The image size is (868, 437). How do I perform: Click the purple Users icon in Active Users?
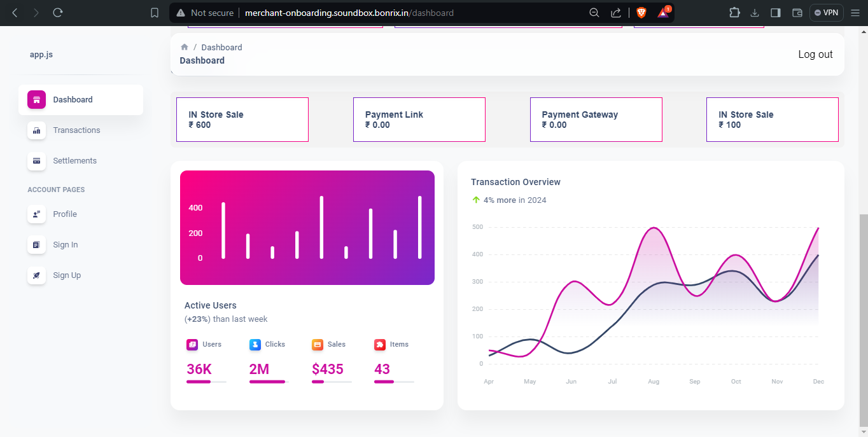click(x=192, y=344)
